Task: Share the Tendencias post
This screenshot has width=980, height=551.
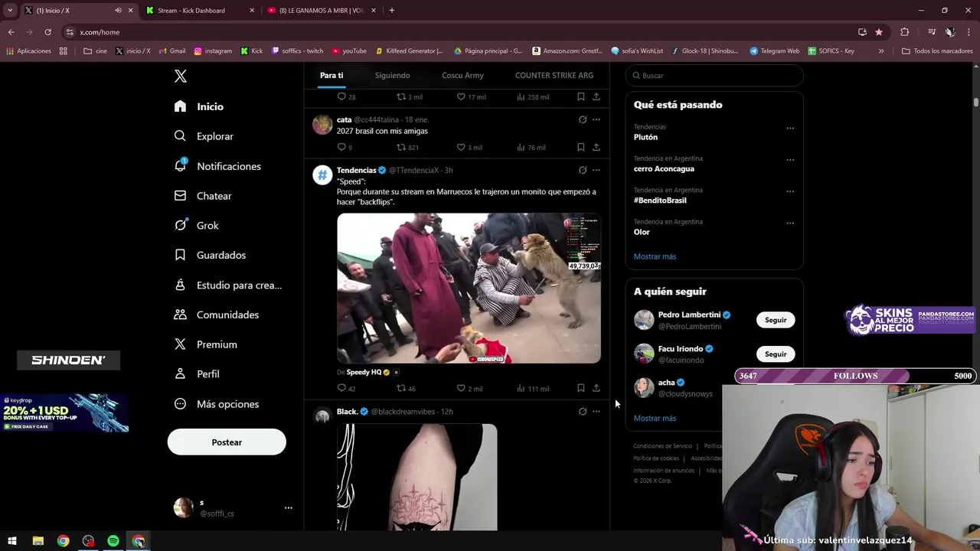Action: tap(596, 388)
